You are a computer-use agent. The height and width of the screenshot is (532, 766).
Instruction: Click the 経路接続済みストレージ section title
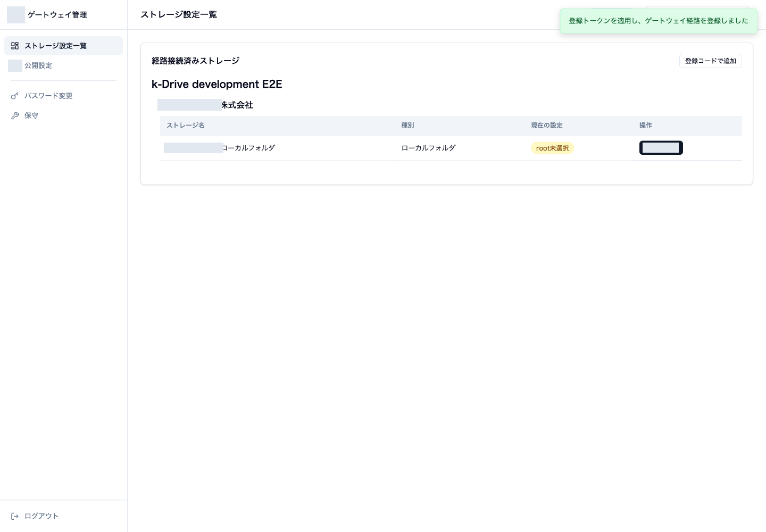pos(195,61)
